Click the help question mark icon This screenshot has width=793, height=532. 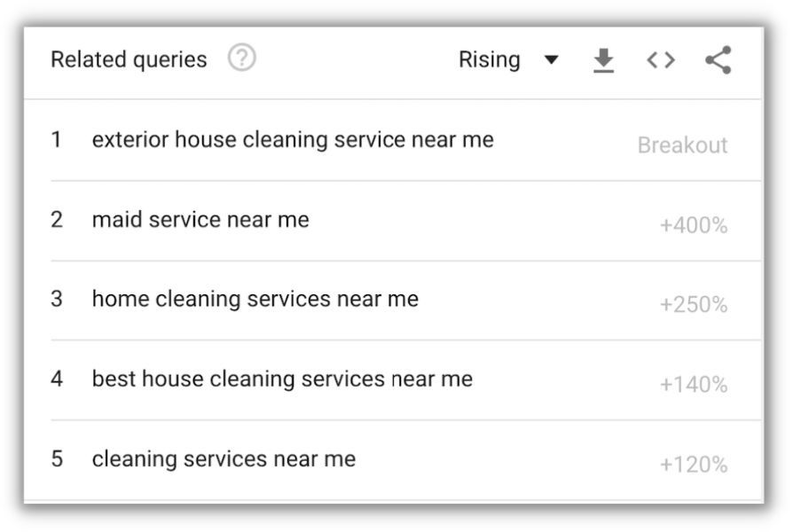tap(242, 58)
